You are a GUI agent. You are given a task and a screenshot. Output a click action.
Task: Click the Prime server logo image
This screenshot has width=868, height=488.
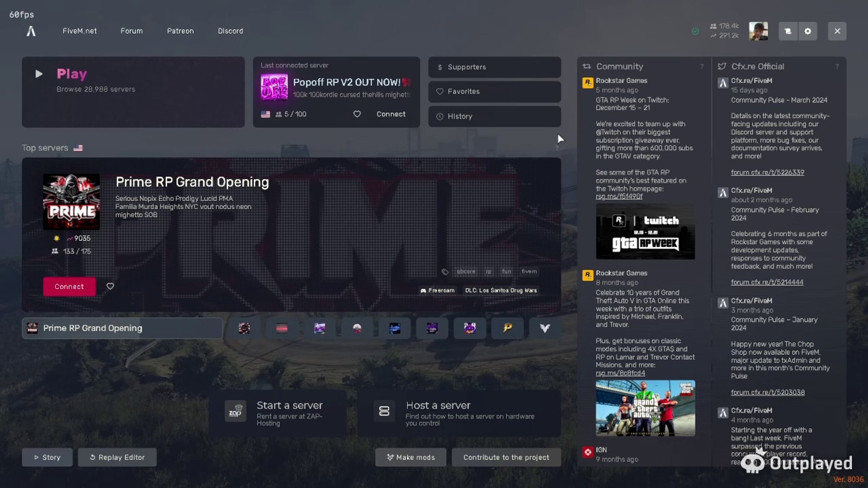[71, 202]
